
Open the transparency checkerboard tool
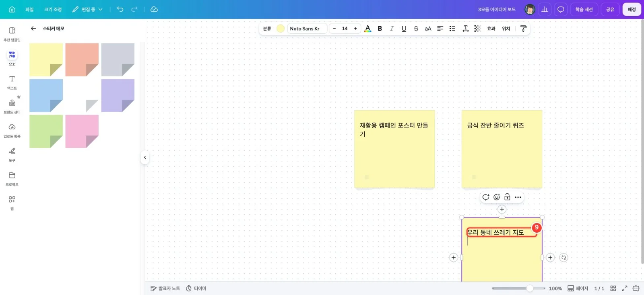point(477,29)
